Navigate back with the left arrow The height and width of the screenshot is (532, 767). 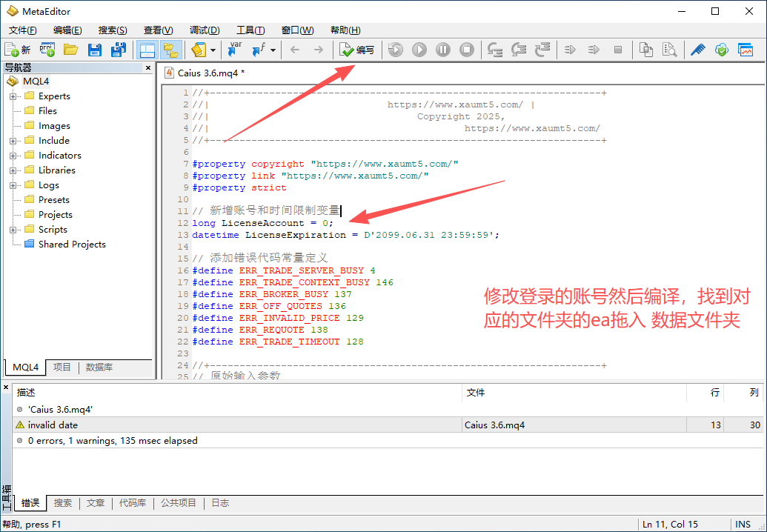[x=294, y=50]
